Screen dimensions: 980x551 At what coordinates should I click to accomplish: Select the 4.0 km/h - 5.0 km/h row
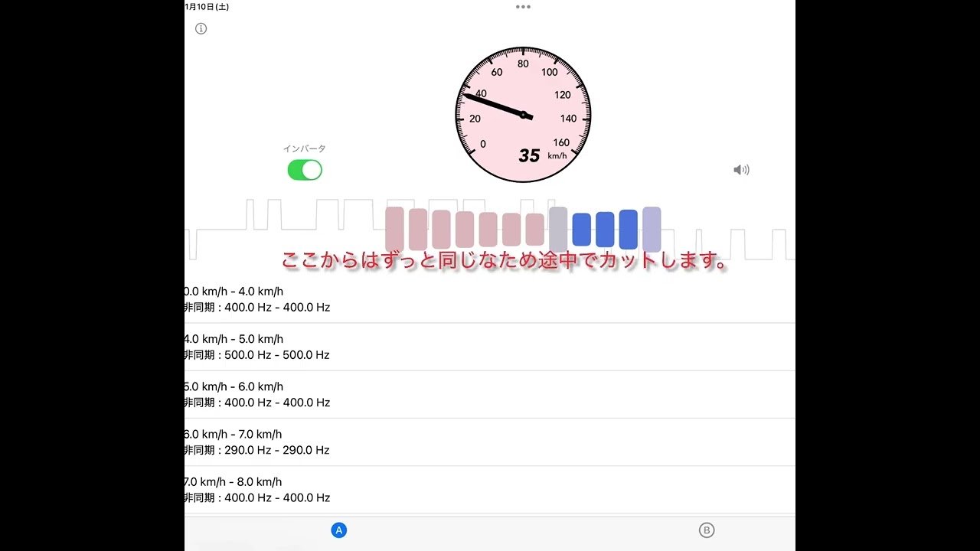click(x=490, y=347)
